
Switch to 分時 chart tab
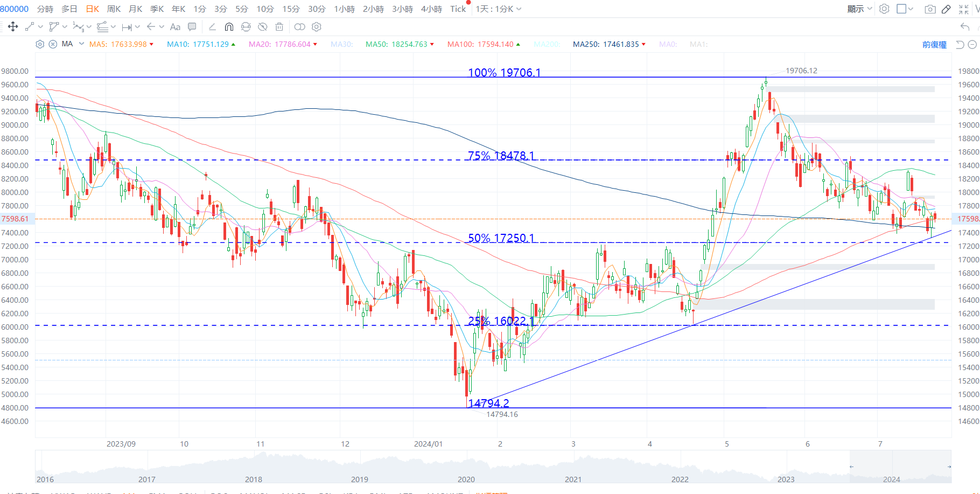tap(45, 9)
